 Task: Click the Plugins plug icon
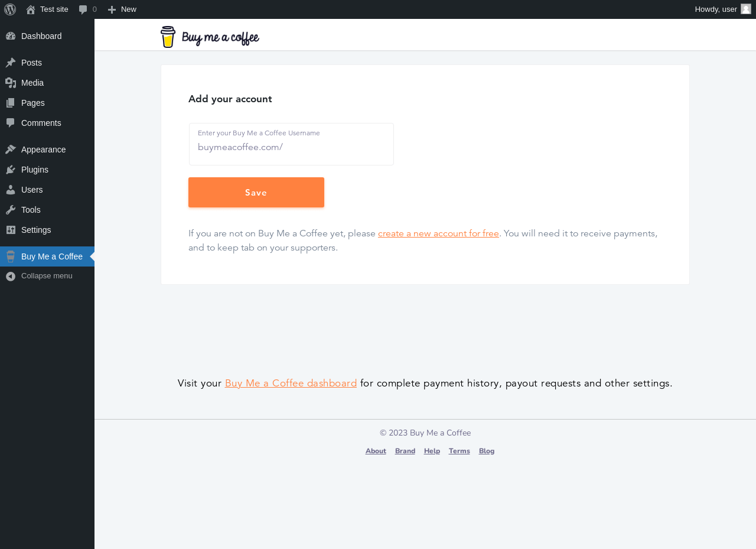[x=11, y=170]
